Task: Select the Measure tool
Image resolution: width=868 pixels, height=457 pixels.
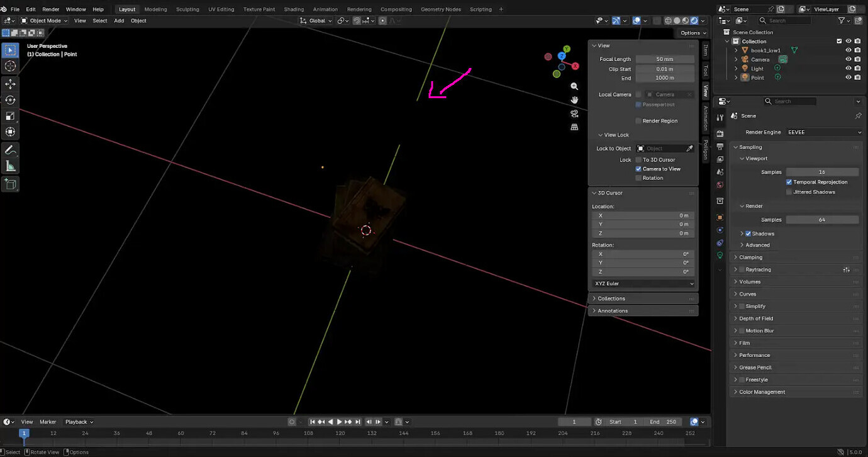Action: (x=11, y=166)
